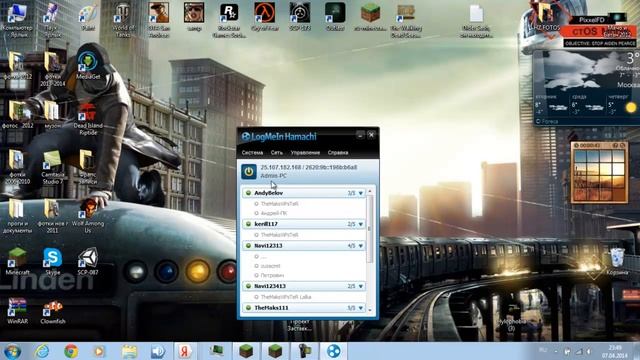
Task: Click scroll up arrow in Hamachi list
Action: [370, 191]
